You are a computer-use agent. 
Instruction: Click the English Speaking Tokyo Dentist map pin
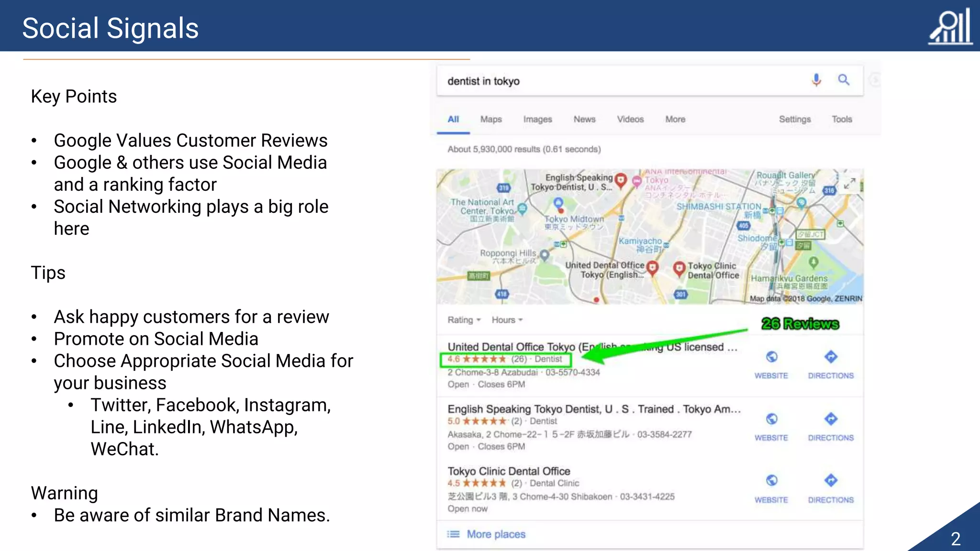[x=621, y=181]
